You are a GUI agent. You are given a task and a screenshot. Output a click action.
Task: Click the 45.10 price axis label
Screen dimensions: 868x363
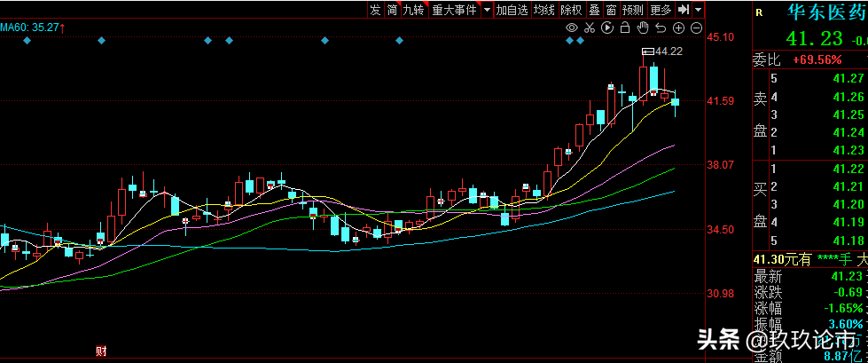pos(721,37)
